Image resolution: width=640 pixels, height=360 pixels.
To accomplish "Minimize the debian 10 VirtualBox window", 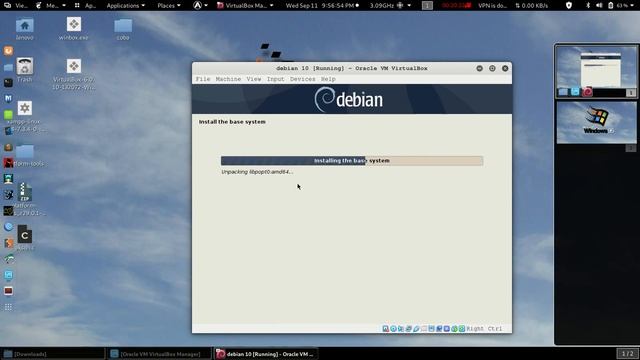I will pos(480,68).
